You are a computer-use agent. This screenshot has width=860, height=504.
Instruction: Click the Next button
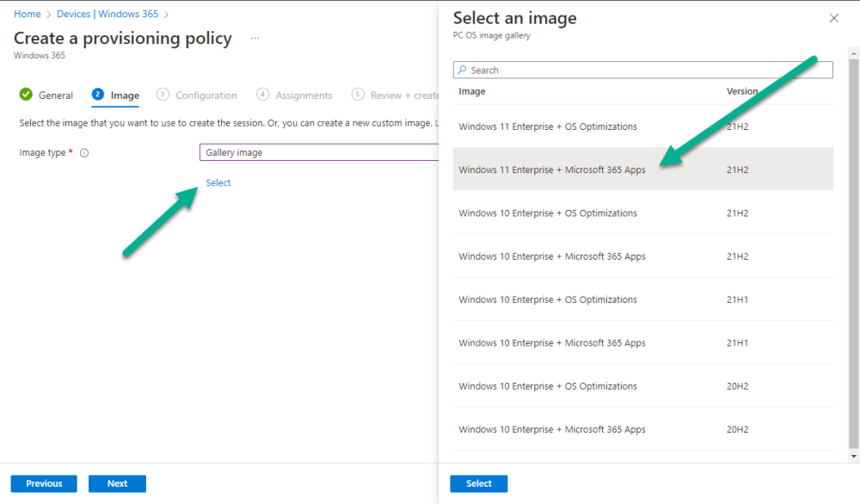coord(117,483)
